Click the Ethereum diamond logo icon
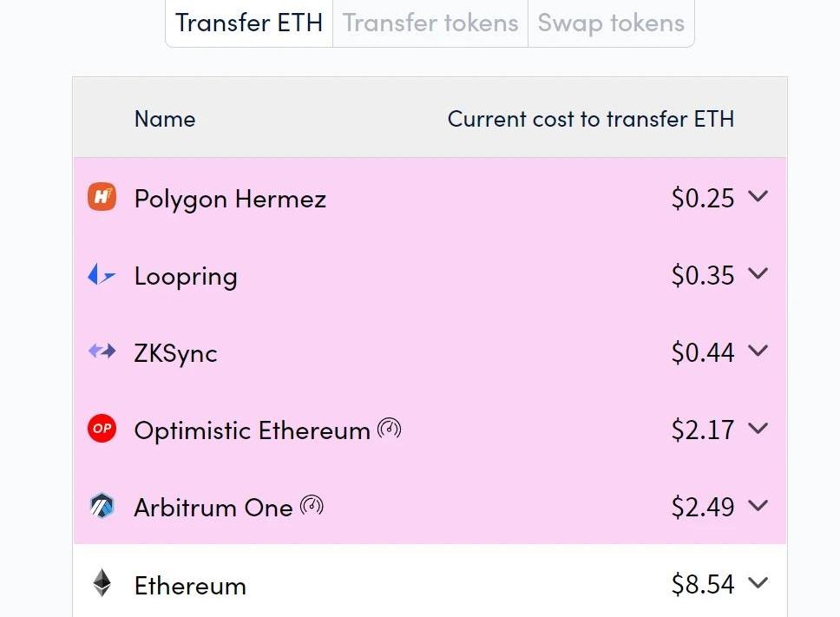 click(102, 583)
